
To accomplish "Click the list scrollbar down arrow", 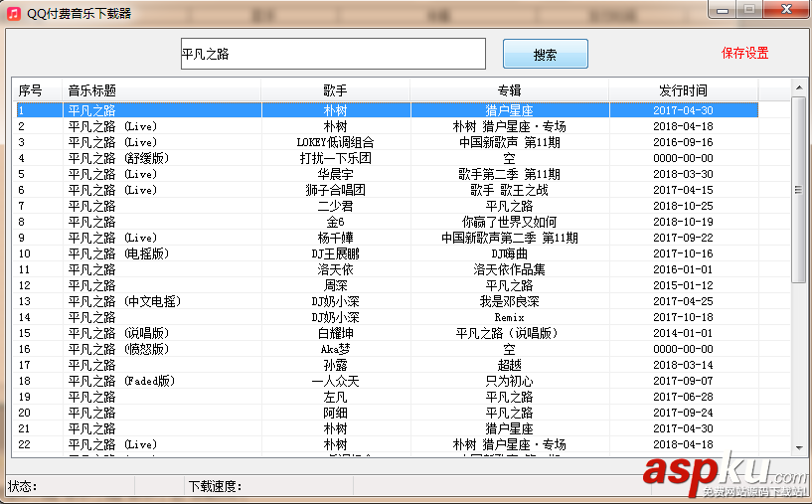I will (x=798, y=447).
